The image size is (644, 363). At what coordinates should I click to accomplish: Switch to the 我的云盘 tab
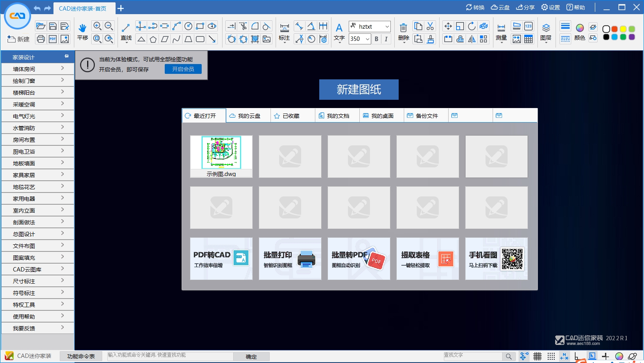point(248,116)
